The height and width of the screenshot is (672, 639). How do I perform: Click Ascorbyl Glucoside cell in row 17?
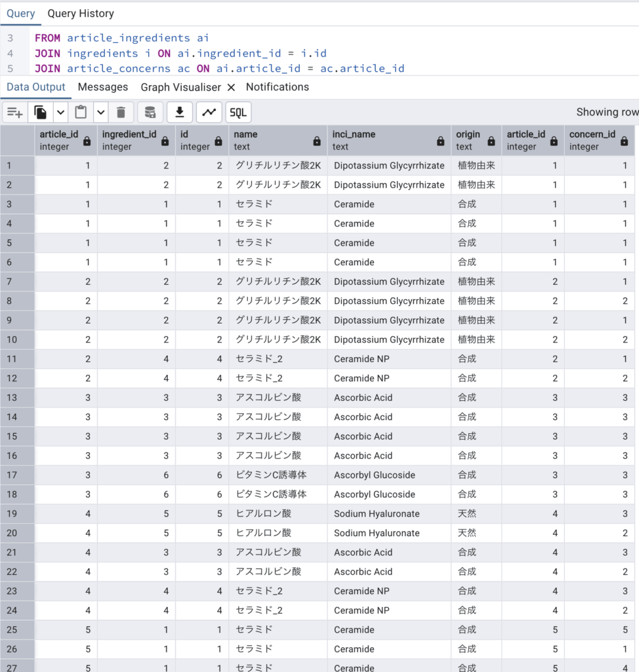389,475
